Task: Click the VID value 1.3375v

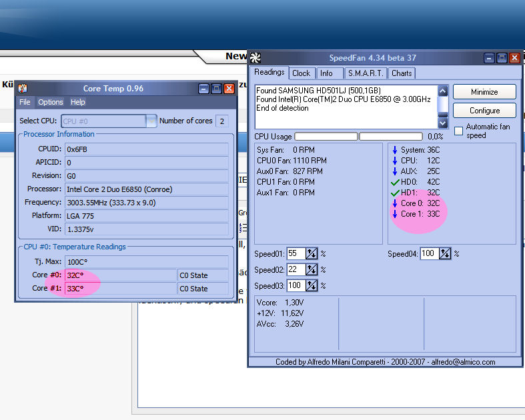Action: point(147,229)
